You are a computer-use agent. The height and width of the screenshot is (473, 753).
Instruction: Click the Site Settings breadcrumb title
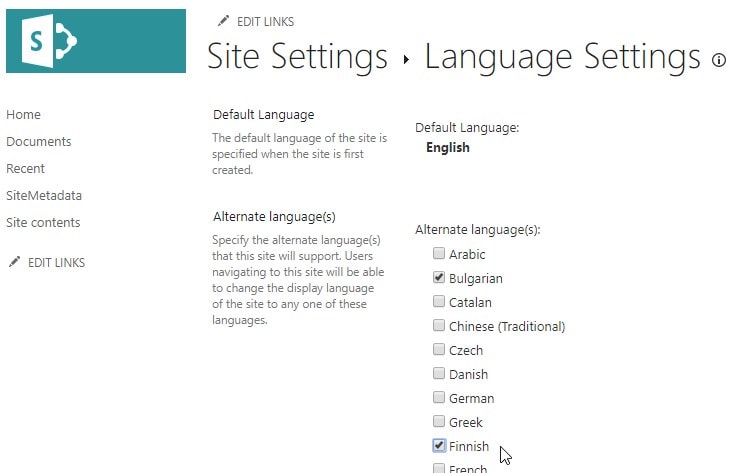pyautogui.click(x=297, y=57)
